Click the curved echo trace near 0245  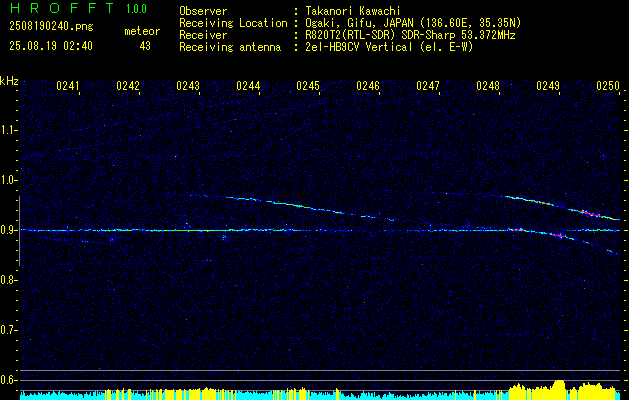(x=307, y=207)
